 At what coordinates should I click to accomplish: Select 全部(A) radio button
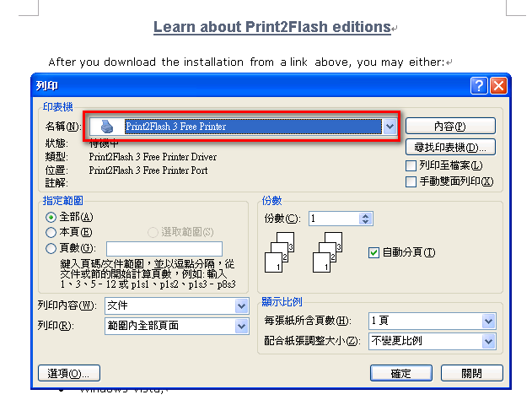click(x=51, y=218)
